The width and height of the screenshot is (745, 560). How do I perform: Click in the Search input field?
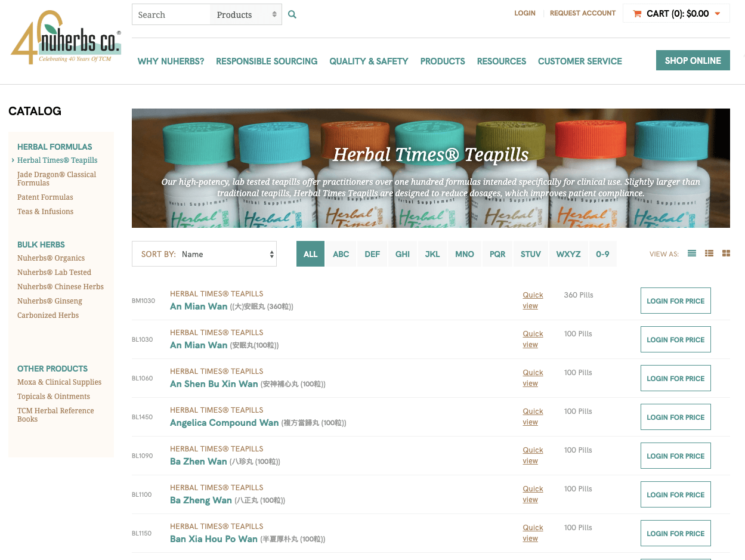[x=171, y=15]
